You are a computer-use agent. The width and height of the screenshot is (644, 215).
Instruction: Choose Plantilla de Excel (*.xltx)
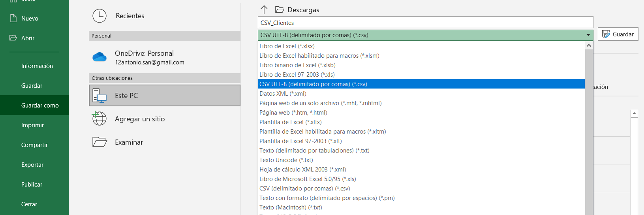(421, 122)
